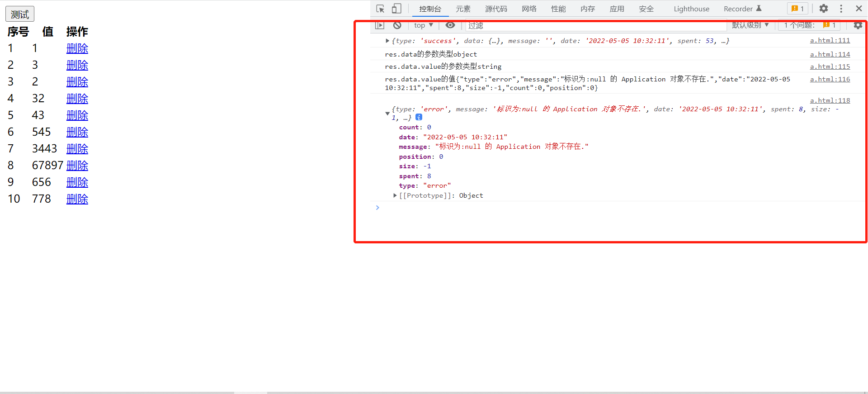
Task: Delete the row with value 778
Action: (77, 199)
